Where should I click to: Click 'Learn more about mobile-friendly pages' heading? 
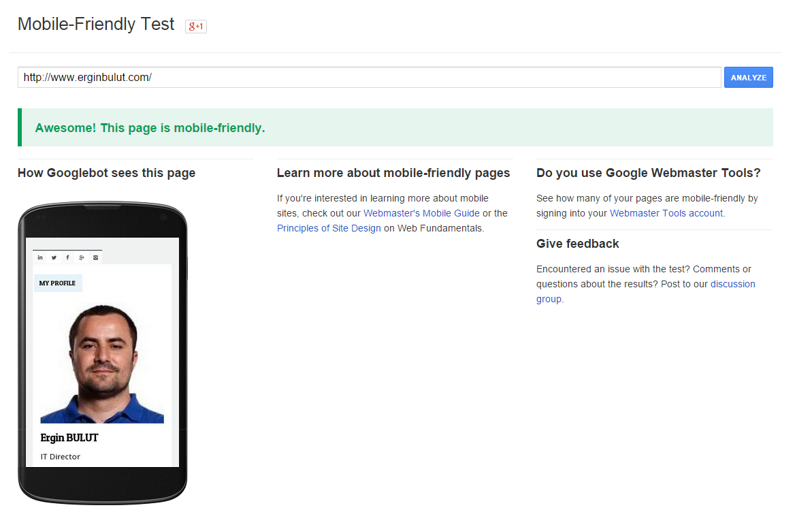tap(393, 173)
